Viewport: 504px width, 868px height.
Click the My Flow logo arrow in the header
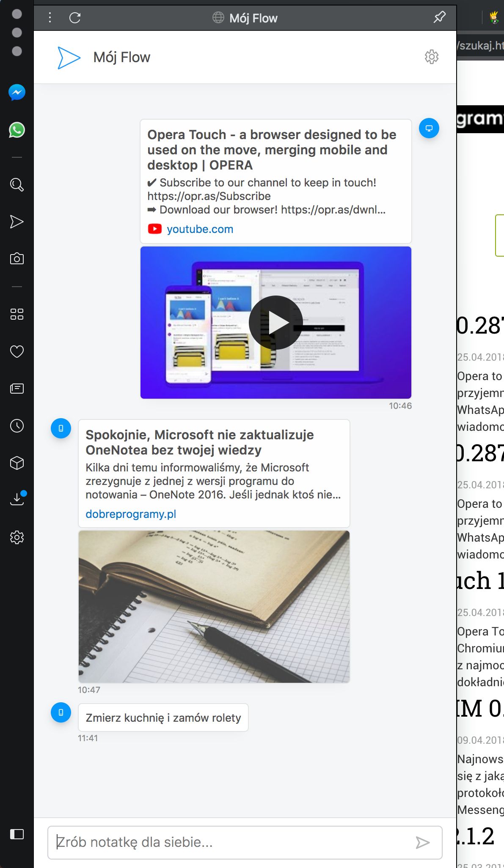[69, 58]
